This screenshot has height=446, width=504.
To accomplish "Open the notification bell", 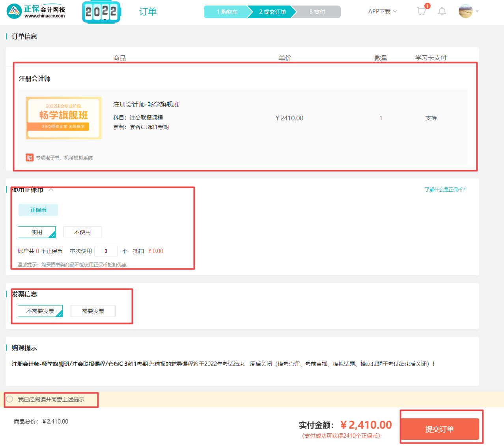I will coord(442,11).
